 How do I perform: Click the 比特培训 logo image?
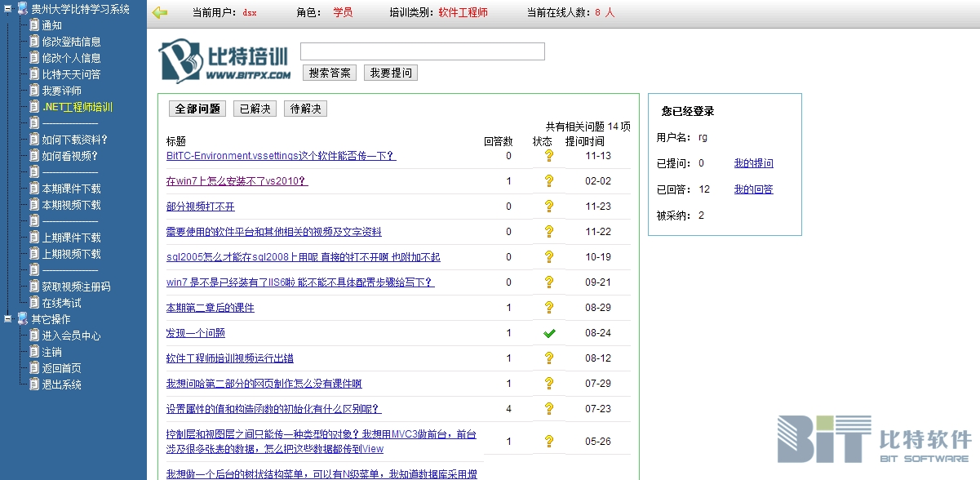(x=224, y=61)
